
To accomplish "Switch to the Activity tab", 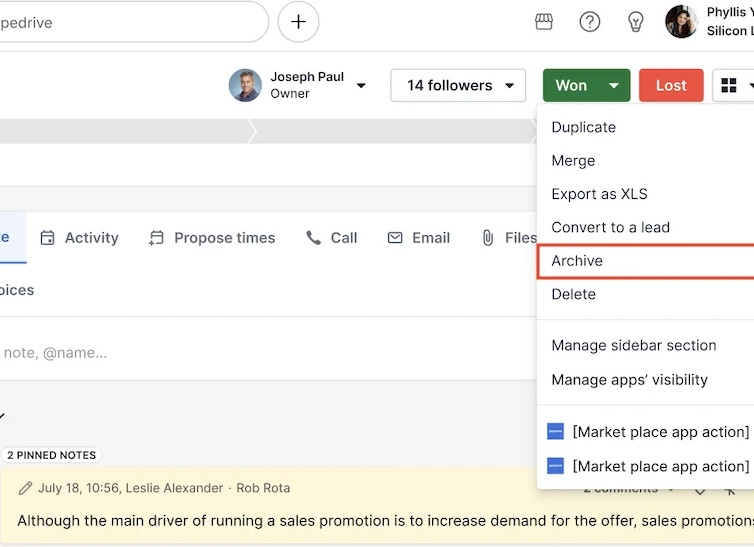I will click(x=80, y=237).
